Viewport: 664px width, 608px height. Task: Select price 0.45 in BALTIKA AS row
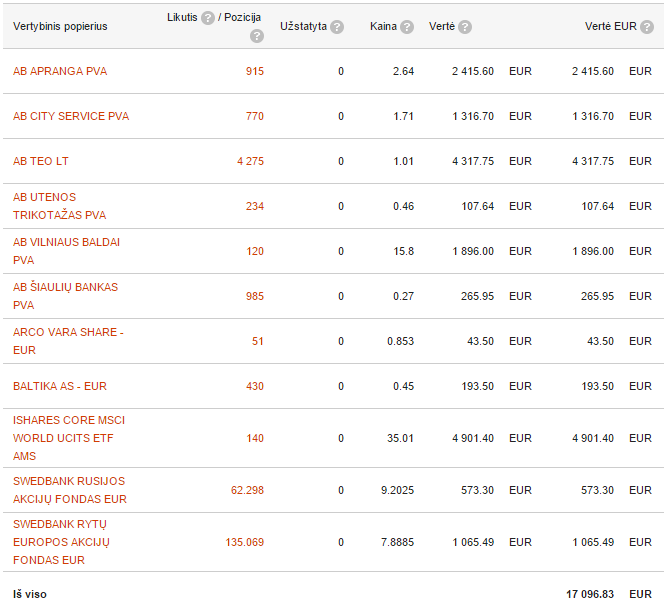coord(403,386)
